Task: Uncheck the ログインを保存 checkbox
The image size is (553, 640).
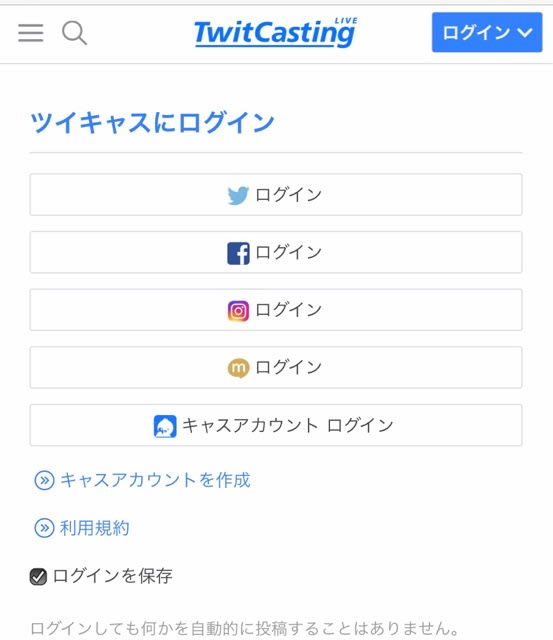Action: [x=38, y=576]
